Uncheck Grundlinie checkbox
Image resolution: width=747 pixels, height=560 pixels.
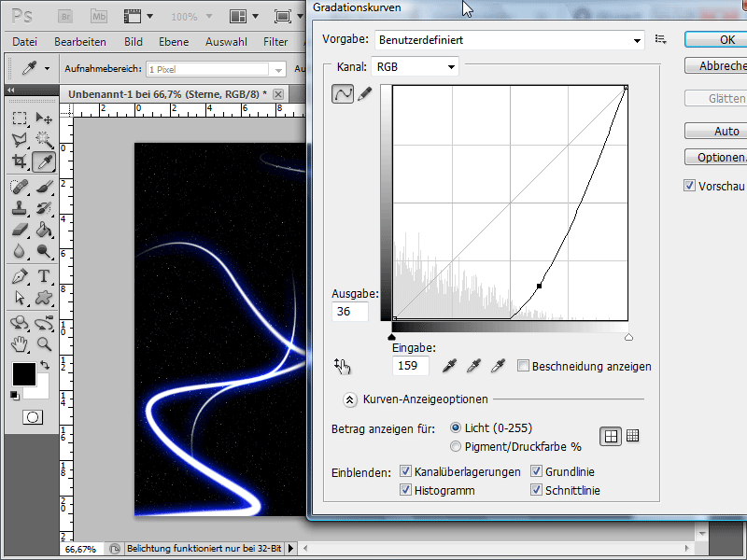pyautogui.click(x=536, y=471)
